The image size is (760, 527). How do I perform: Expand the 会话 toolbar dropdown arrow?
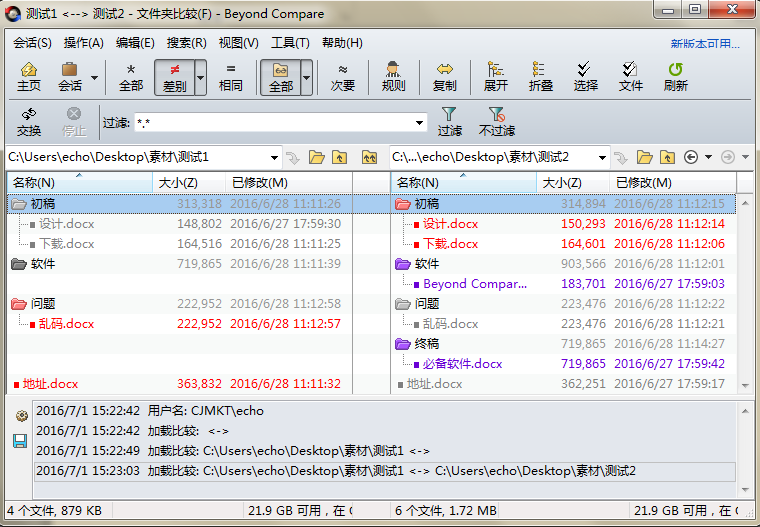(95, 78)
